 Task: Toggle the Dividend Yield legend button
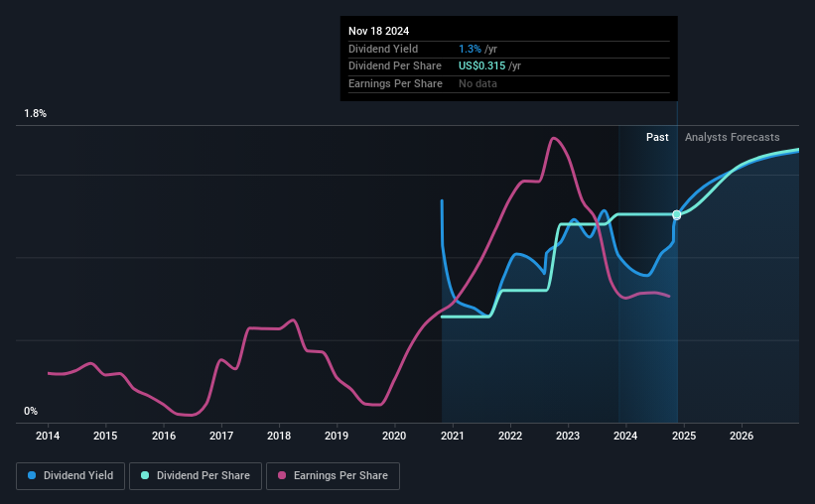click(70, 476)
